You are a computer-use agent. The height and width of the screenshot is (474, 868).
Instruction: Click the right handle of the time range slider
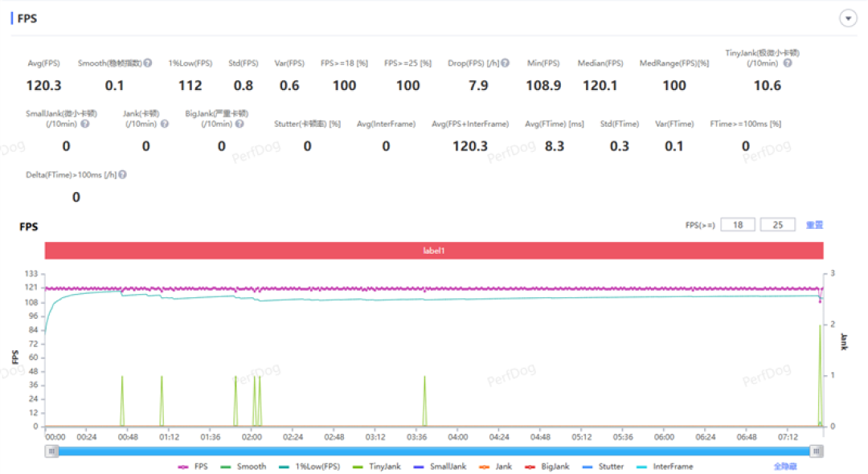pos(817,452)
